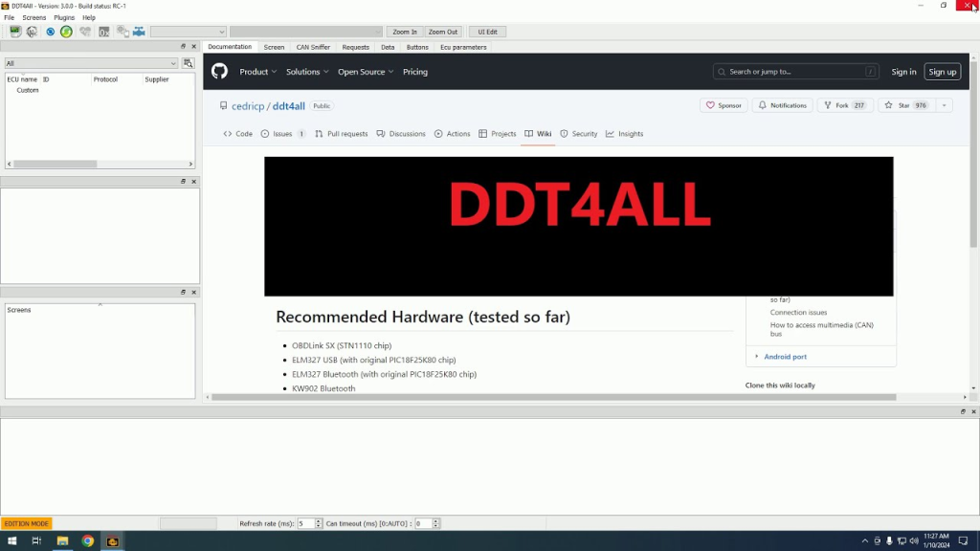
Task: Open the GitHub Pricing page
Action: pyautogui.click(x=415, y=72)
